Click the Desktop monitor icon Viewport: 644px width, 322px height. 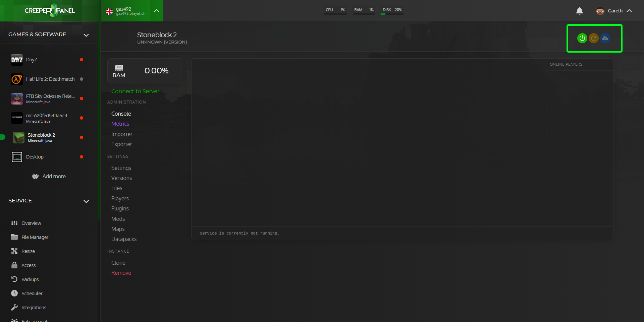(x=17, y=157)
